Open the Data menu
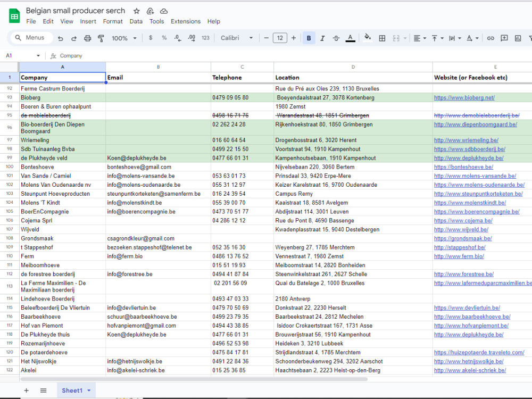This screenshot has width=532, height=399. point(136,21)
